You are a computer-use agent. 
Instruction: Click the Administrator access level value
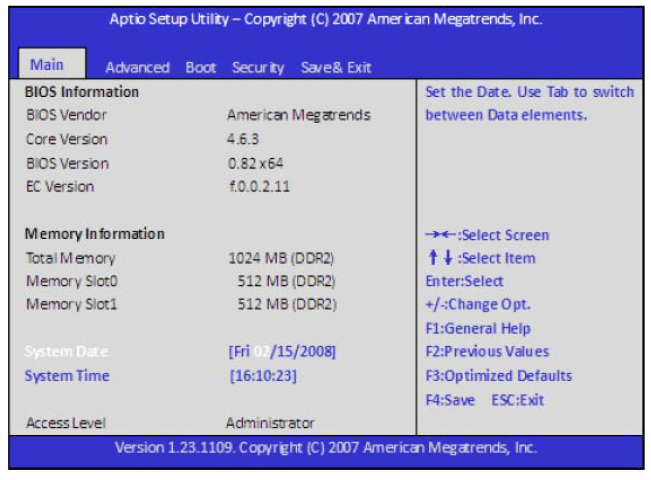click(x=270, y=423)
